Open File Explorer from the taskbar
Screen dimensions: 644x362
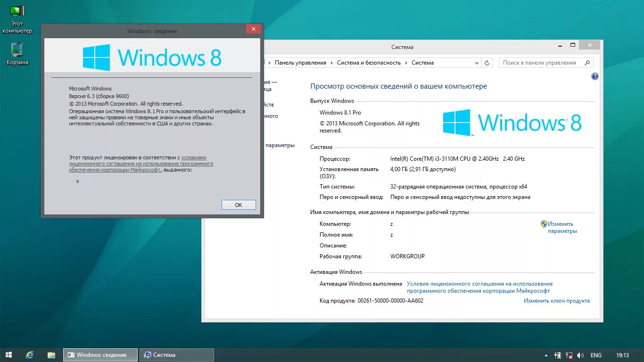tap(51, 354)
